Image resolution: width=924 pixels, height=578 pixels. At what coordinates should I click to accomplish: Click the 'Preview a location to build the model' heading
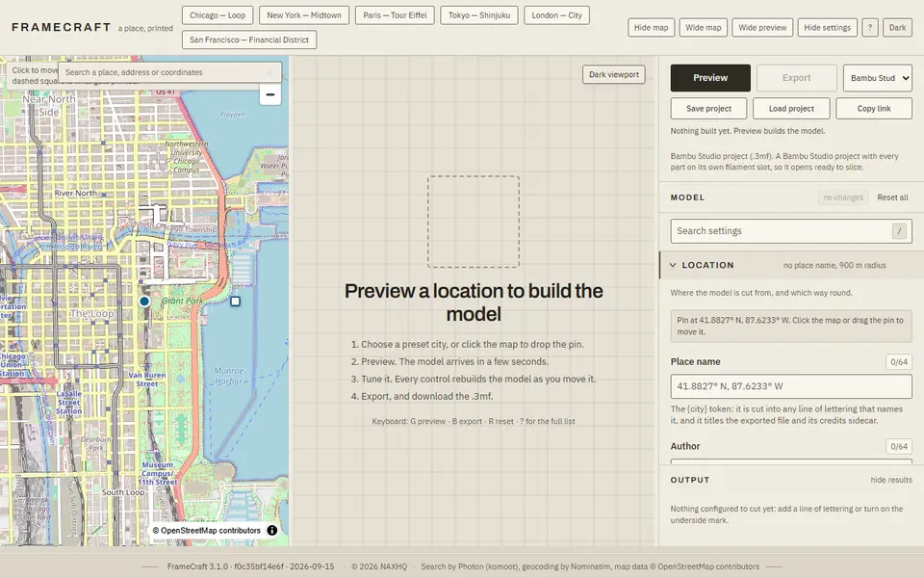[474, 302]
